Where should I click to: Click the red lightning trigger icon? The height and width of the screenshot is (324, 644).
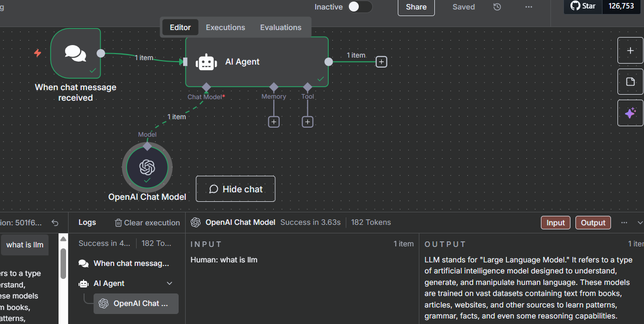[38, 53]
